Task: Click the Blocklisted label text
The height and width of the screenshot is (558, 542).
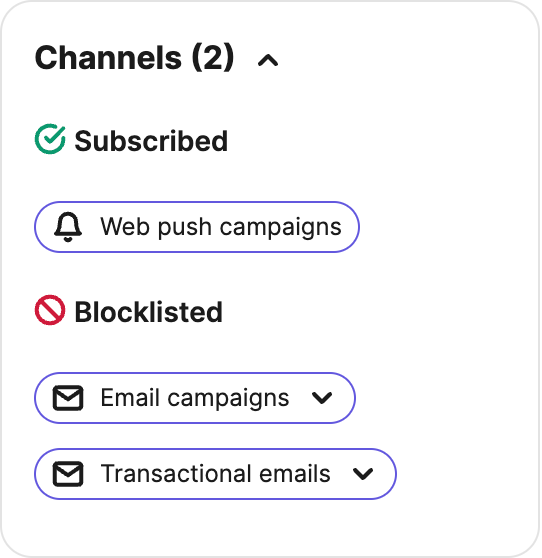Action: (148, 312)
